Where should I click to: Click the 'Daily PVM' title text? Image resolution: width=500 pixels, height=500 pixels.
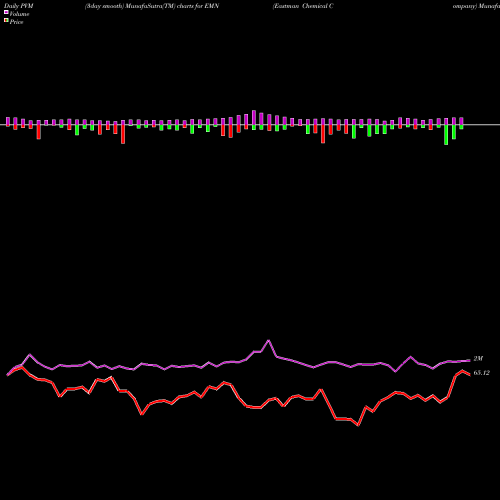19,6
